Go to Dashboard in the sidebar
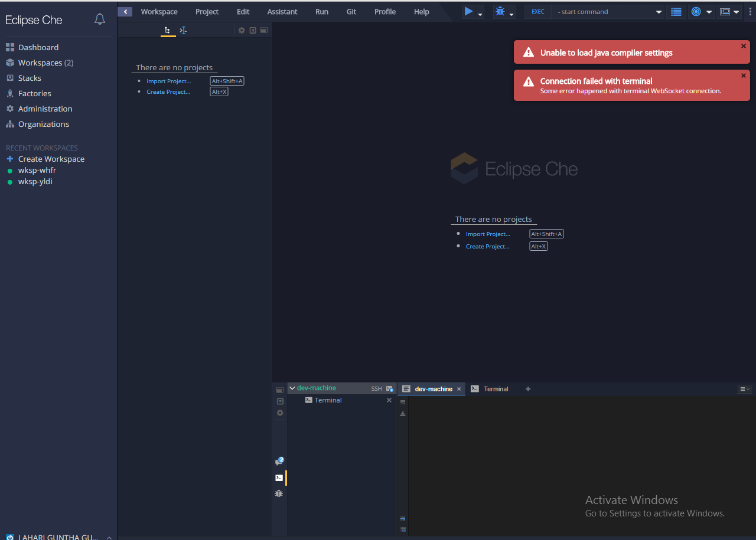 pos(38,47)
